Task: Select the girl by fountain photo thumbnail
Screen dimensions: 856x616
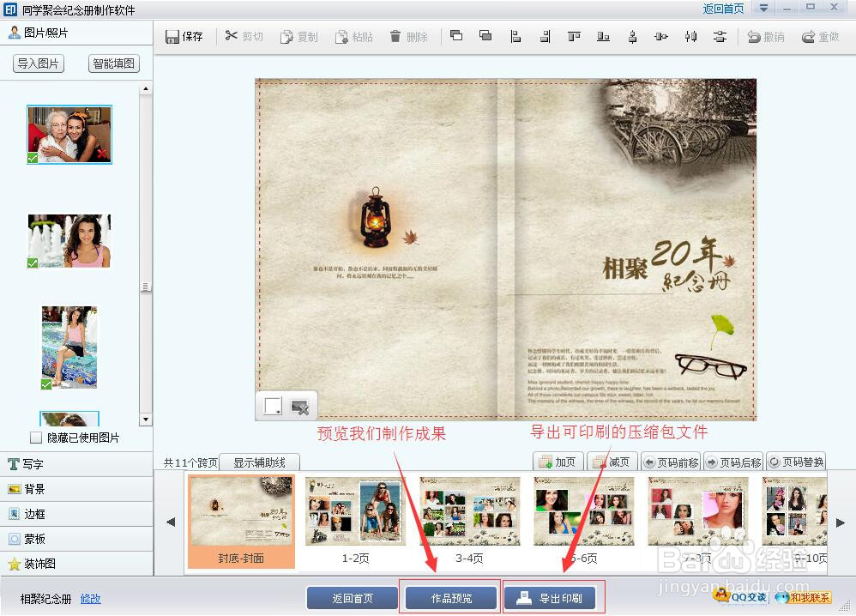Action: coord(69,241)
